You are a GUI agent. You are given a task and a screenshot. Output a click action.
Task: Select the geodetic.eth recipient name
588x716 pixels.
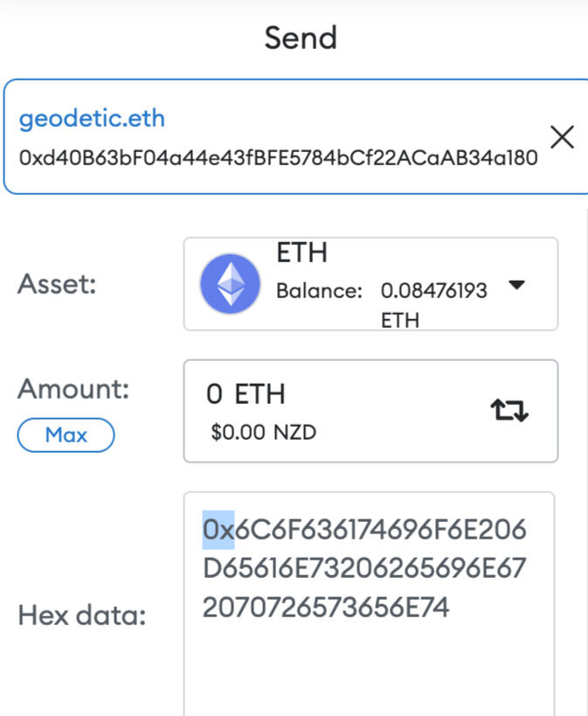92,118
